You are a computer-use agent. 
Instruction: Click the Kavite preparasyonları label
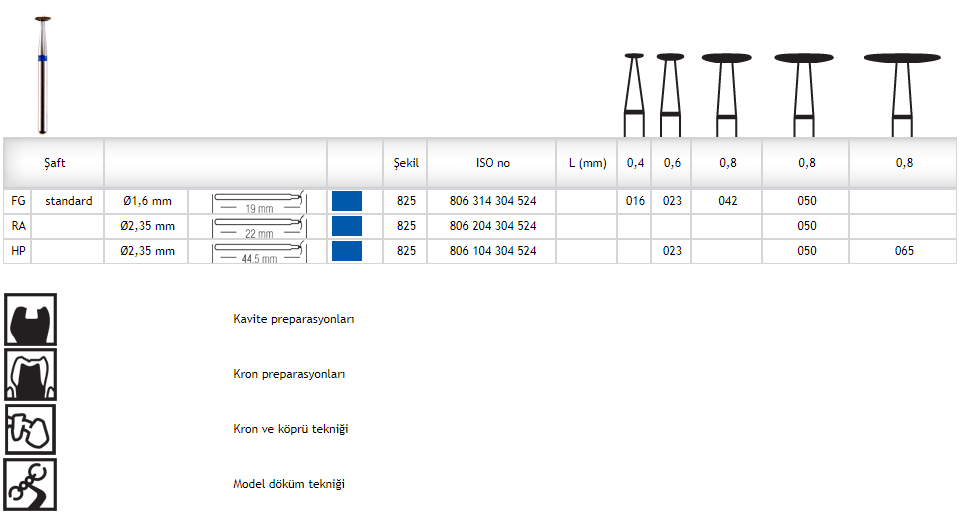294,319
